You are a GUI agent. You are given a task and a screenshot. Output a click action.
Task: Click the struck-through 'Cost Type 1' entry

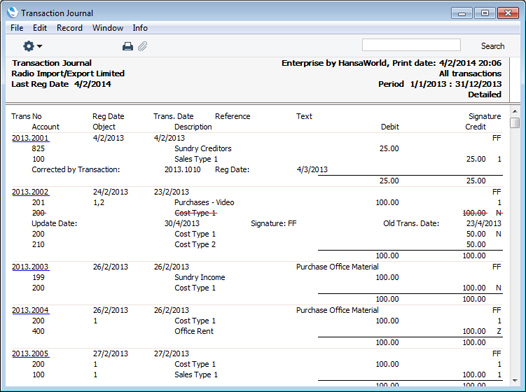pyautogui.click(x=195, y=213)
